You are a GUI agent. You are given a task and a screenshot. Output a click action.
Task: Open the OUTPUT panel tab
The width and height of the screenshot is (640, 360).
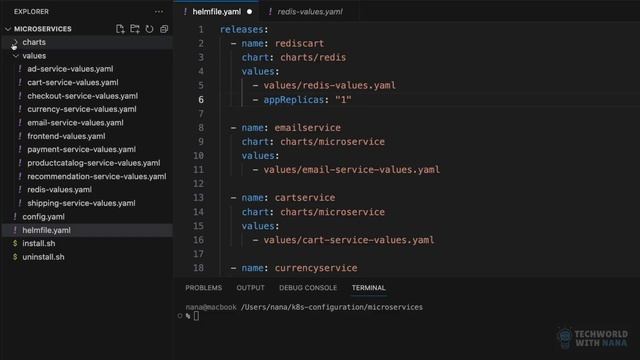(x=250, y=288)
